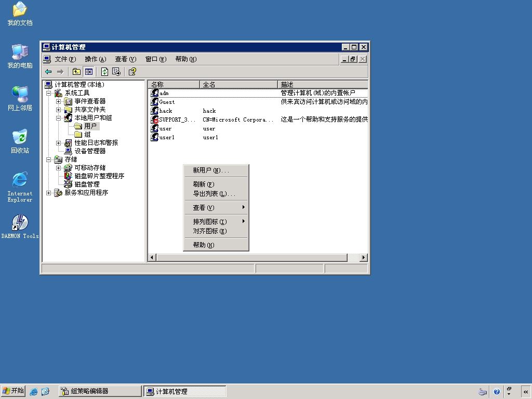Image resolution: width=532 pixels, height=399 pixels.
Task: Choose 新用户(N)... from context menu
Action: pos(216,170)
